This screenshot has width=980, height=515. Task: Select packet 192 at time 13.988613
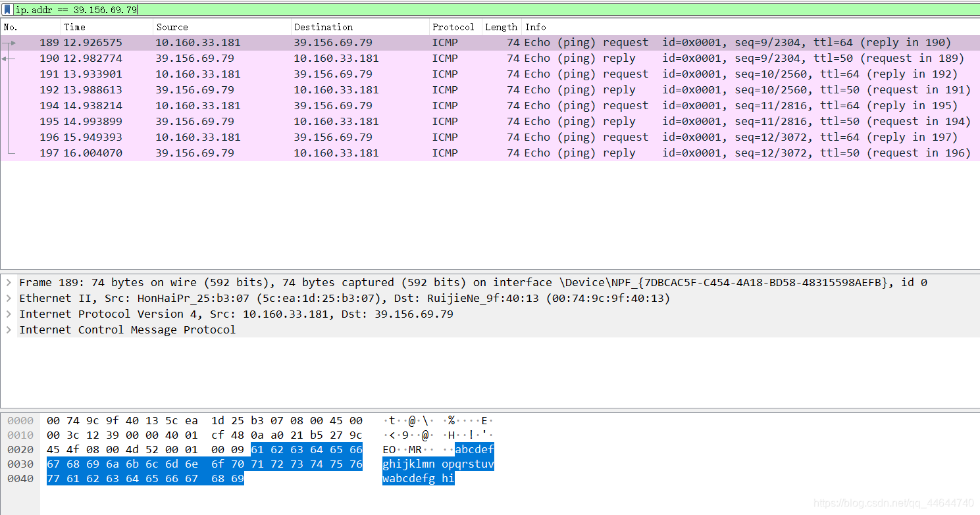490,90
